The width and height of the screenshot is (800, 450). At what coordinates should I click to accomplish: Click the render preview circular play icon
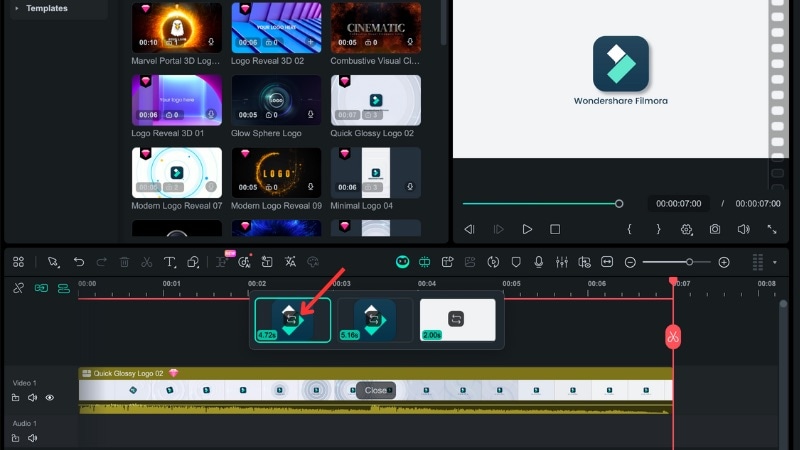click(493, 262)
